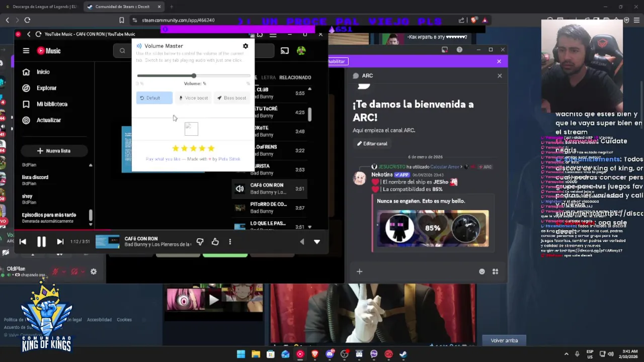
Task: Open the Peta Sittek author link
Action: (x=229, y=159)
